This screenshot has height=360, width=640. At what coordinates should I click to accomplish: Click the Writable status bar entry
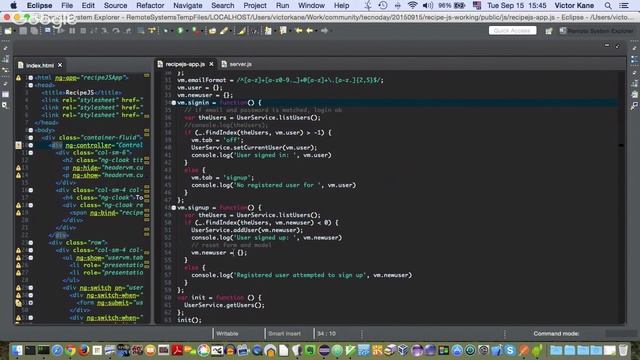[x=227, y=334]
